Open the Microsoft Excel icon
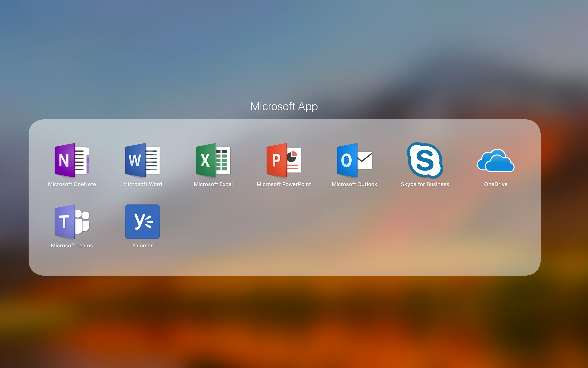588x368 pixels. pos(213,160)
